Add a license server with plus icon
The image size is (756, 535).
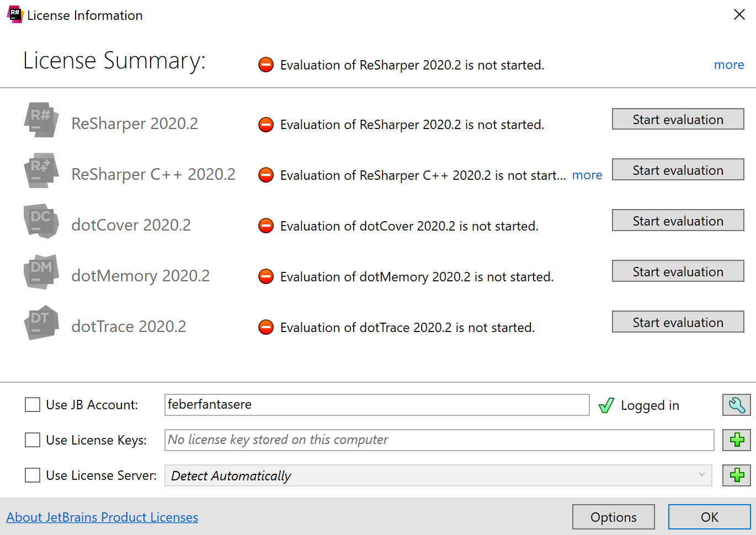(x=737, y=475)
